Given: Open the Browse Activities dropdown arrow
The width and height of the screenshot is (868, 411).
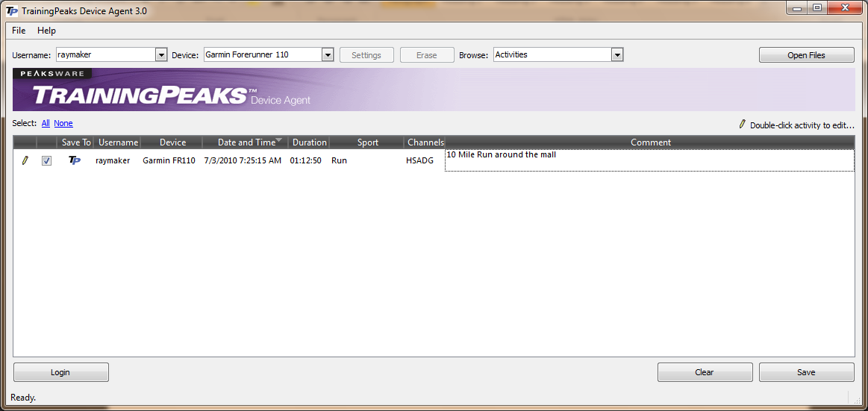Looking at the screenshot, I should pos(617,54).
